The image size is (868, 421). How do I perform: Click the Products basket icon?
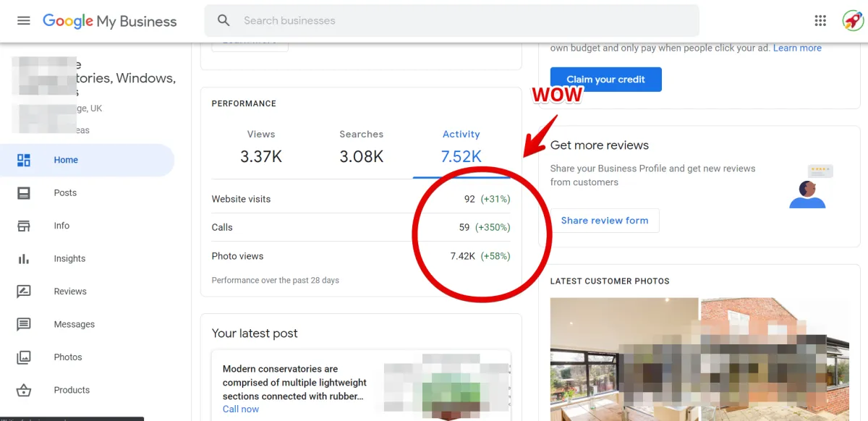tap(24, 391)
